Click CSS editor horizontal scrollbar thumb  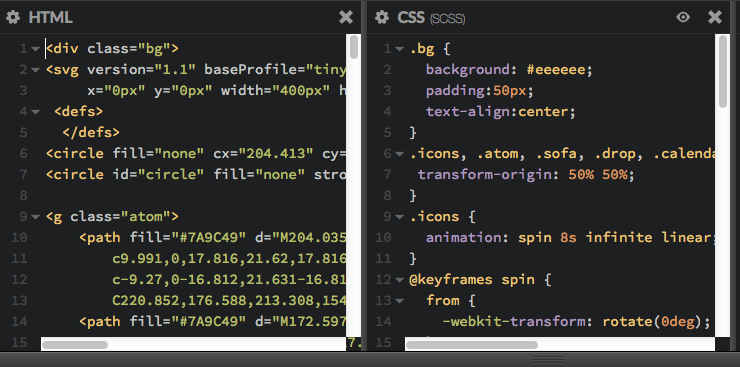(472, 345)
